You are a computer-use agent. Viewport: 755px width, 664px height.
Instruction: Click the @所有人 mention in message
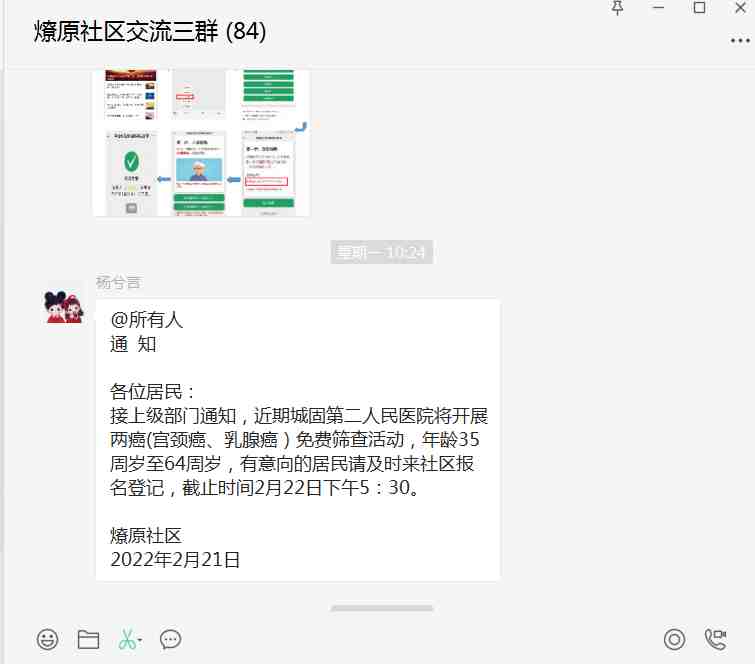click(x=147, y=320)
